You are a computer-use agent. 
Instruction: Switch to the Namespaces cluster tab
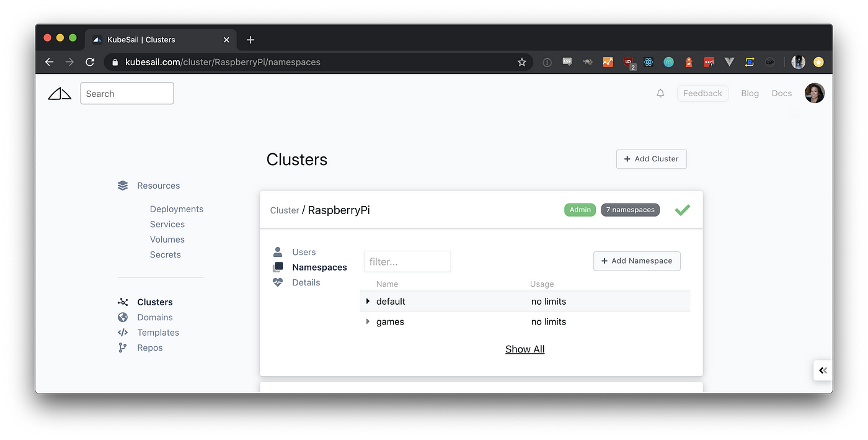click(319, 267)
